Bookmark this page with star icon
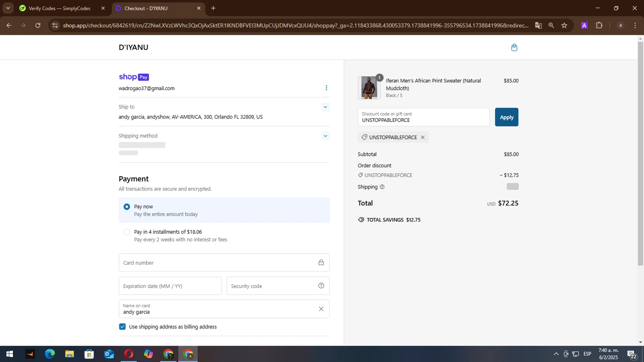The image size is (644, 362). (564, 25)
